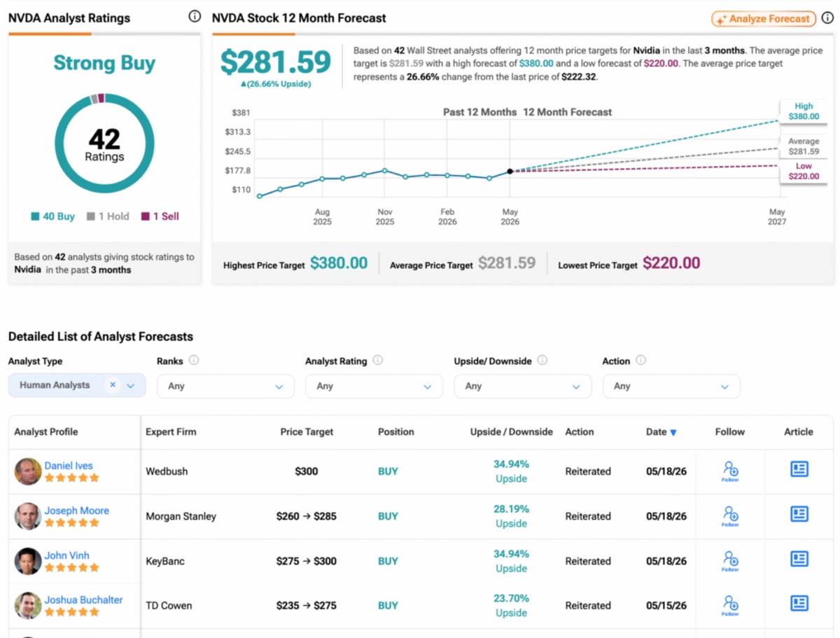Click Joseph Moore profile photo

[x=28, y=516]
